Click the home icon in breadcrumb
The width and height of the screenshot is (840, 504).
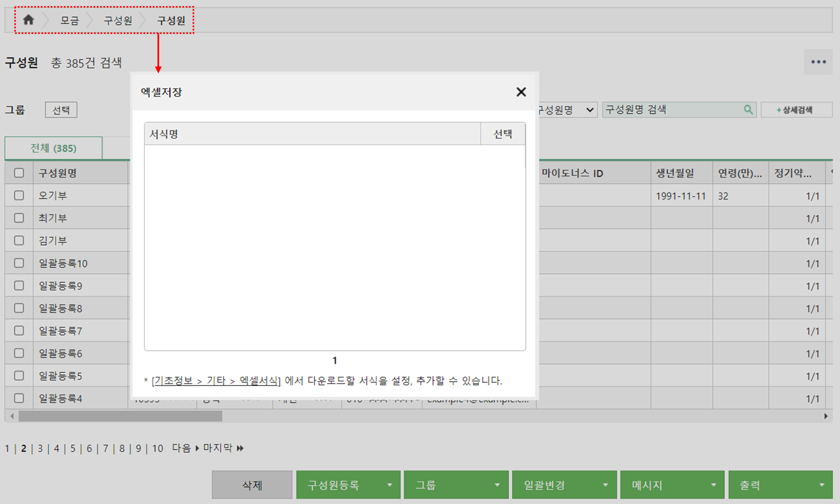tap(29, 20)
